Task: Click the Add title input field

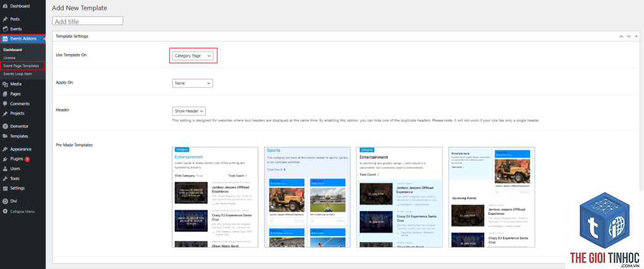Action: [x=88, y=21]
